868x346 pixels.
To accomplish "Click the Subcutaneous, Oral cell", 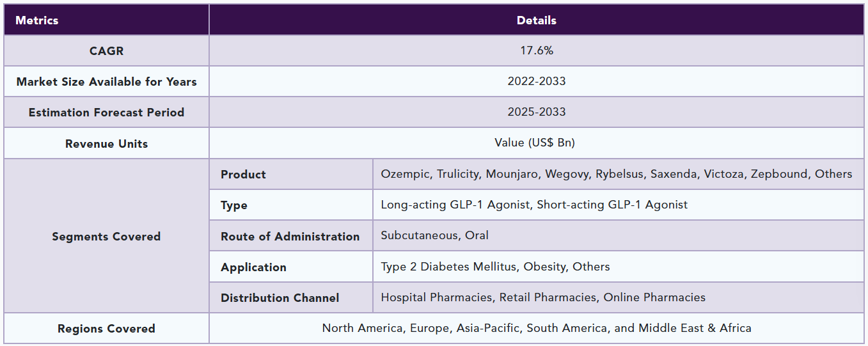I will pos(434,235).
